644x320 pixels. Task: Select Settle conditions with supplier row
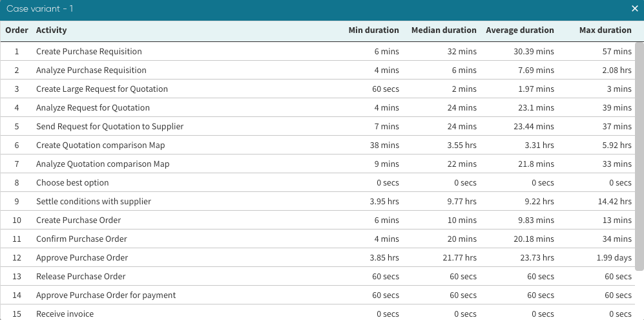(94, 202)
